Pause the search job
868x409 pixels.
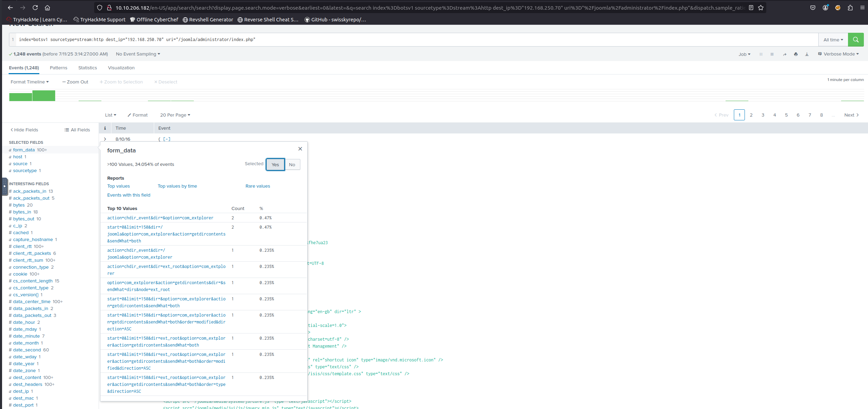click(761, 54)
